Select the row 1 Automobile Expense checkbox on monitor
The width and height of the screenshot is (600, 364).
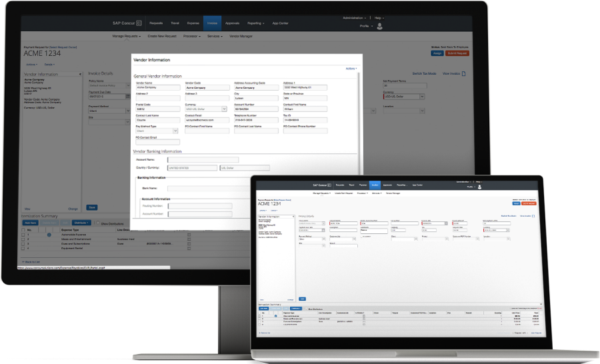pyautogui.click(x=23, y=235)
